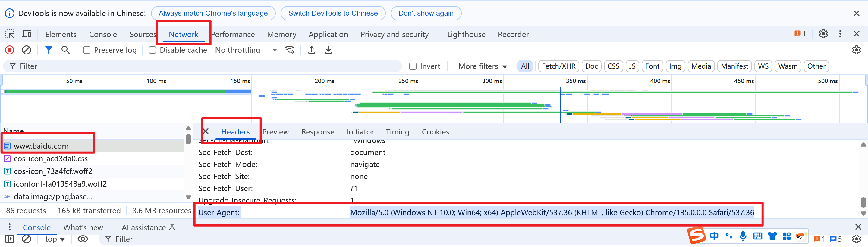
Task: Open Sogou toolbox grid icon
Action: click(x=787, y=236)
